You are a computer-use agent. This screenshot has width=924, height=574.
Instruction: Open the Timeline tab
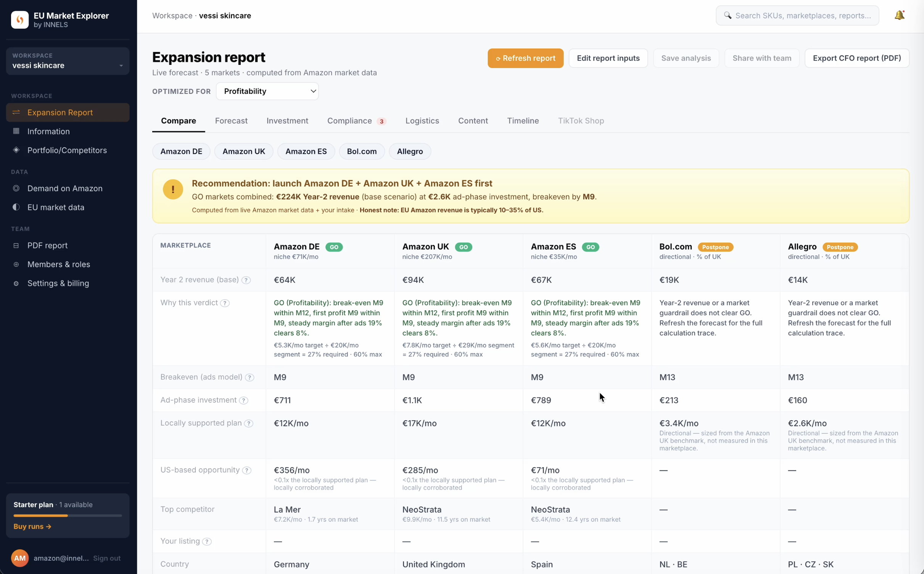[523, 121]
